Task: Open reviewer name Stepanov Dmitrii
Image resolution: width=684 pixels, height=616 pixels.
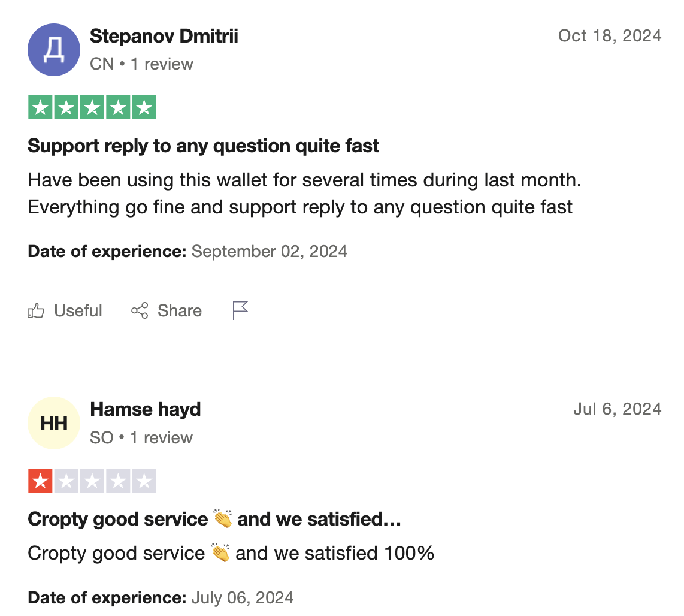Action: tap(164, 36)
